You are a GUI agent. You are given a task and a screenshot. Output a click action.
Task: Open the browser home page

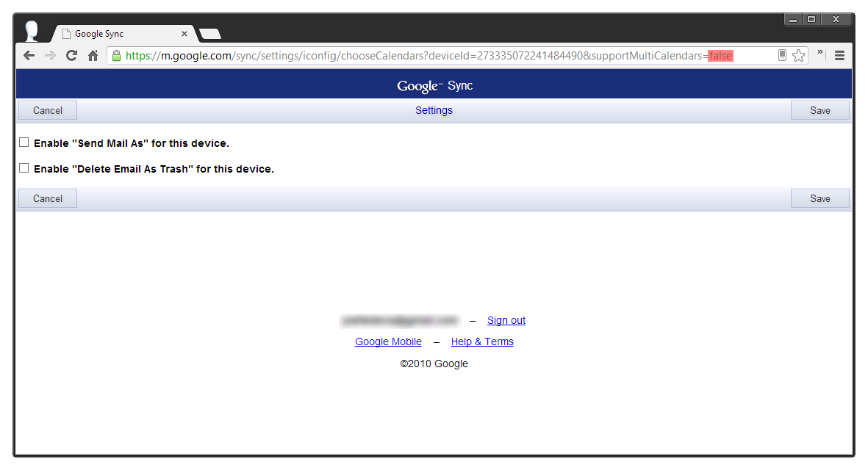pos(93,56)
